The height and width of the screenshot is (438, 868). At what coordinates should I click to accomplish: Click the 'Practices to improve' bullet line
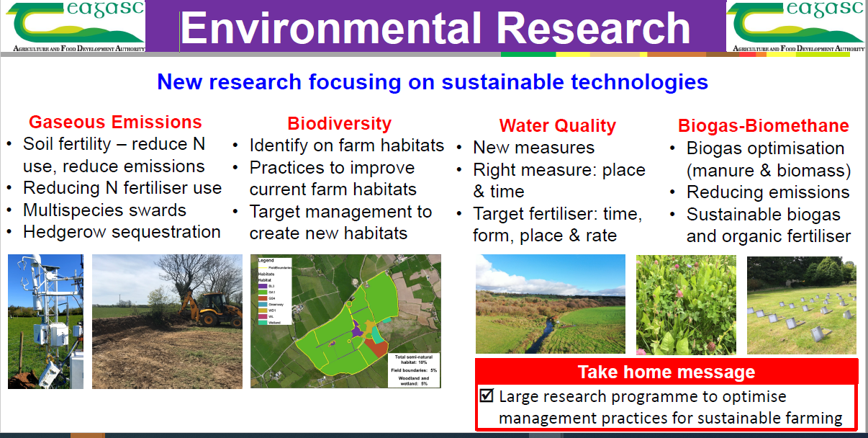[332, 168]
